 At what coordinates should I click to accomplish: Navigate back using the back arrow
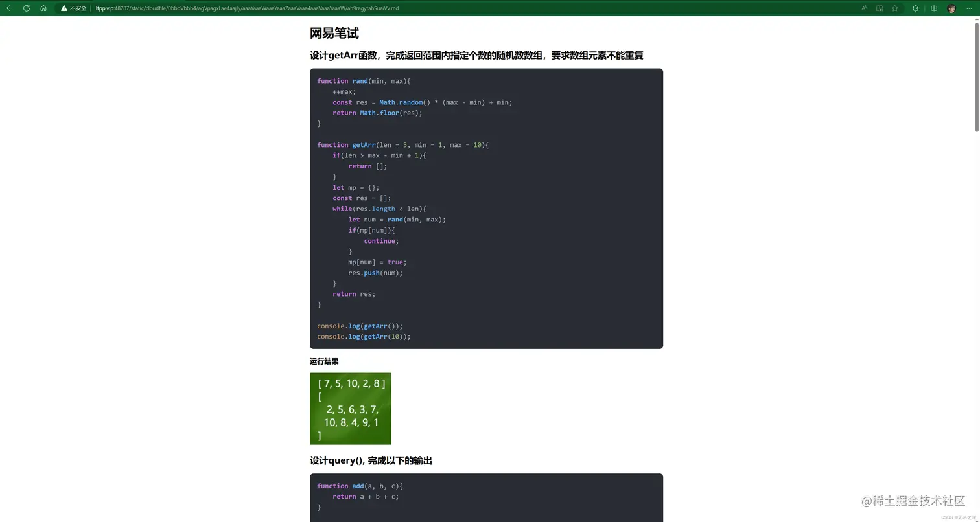pyautogui.click(x=9, y=8)
